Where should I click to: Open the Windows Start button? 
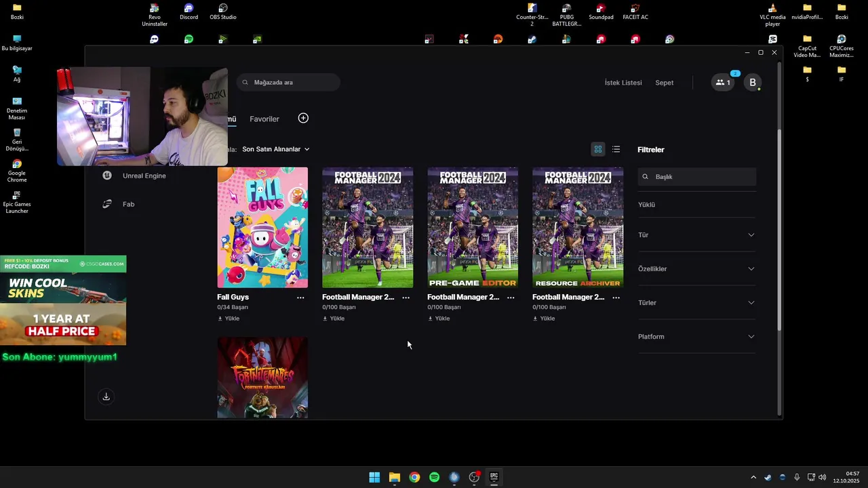point(374,477)
